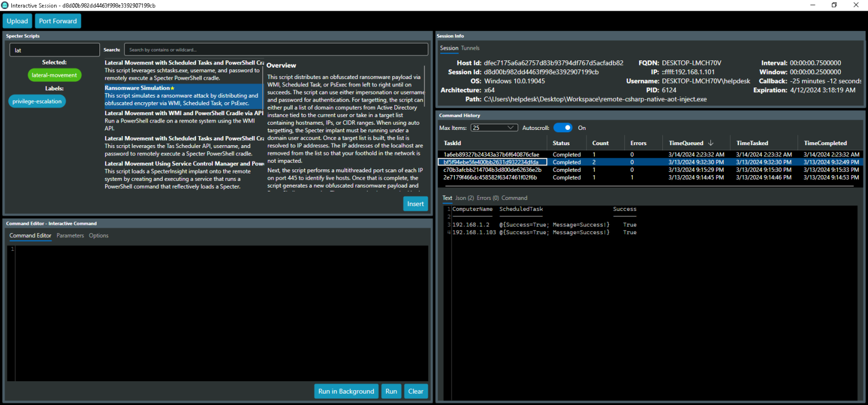Sort by the Status column header

[567, 143]
